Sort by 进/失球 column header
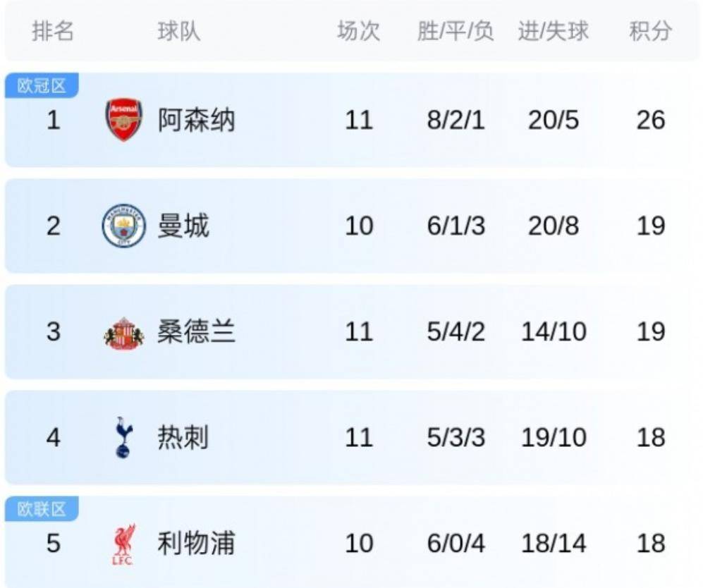Image resolution: width=703 pixels, height=588 pixels. [554, 32]
